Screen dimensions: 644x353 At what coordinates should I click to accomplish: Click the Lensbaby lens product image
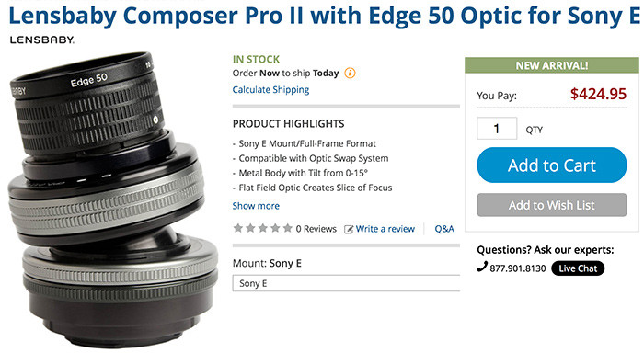111,199
